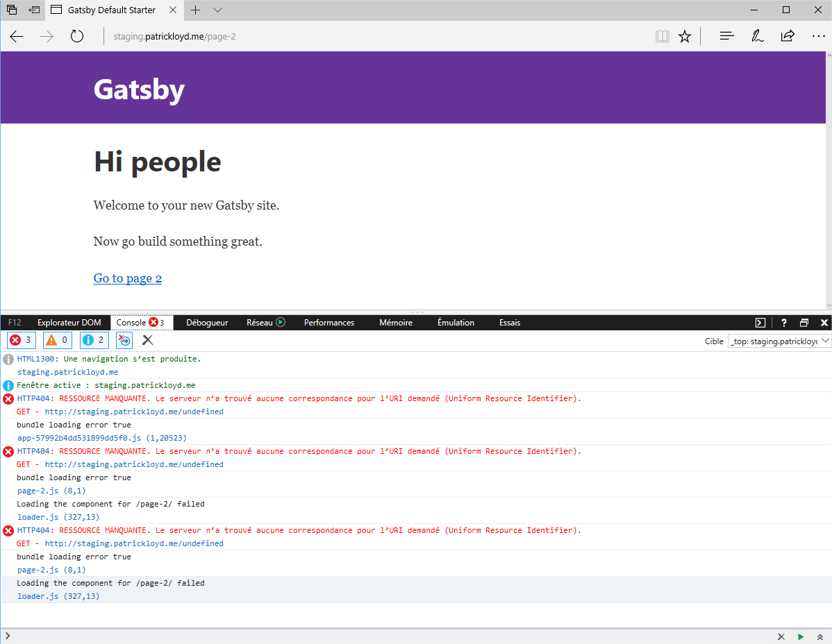Toggle clear on navigate button
The width and height of the screenshot is (832, 644).
click(124, 340)
